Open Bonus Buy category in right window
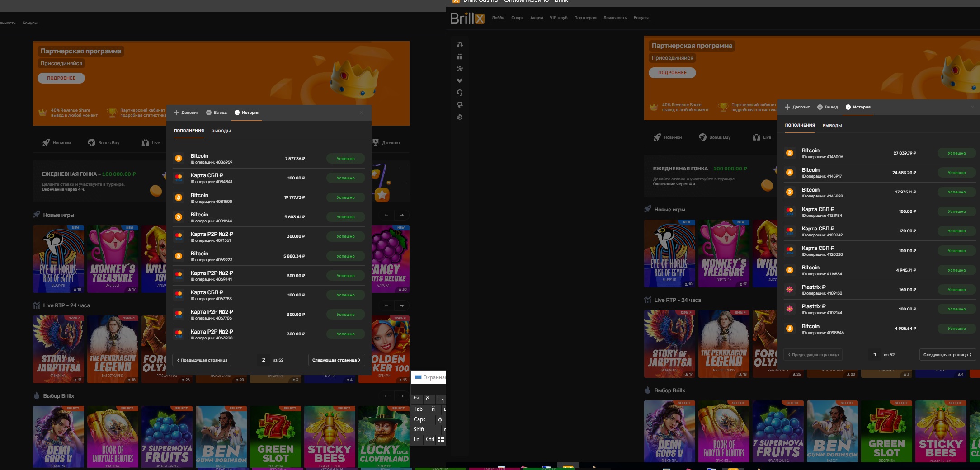The image size is (980, 470). [715, 137]
